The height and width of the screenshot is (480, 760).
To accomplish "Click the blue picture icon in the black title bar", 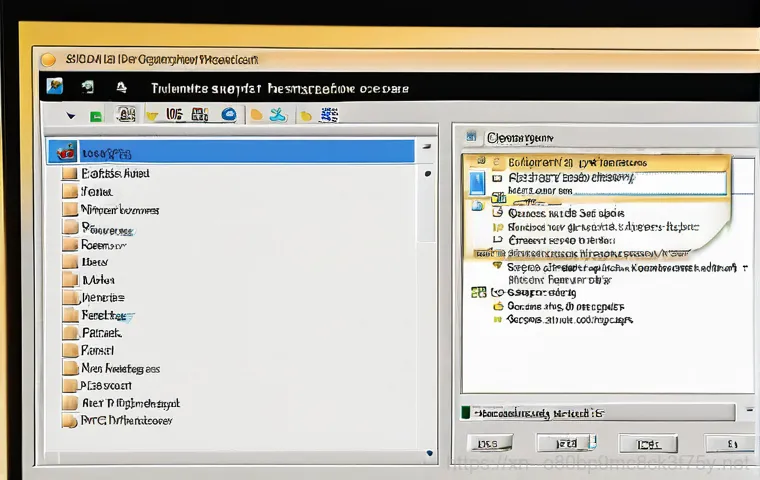I will pyautogui.click(x=54, y=87).
